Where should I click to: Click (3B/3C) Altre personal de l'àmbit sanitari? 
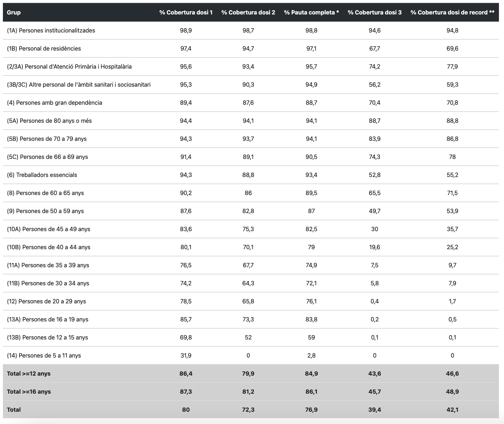(79, 85)
